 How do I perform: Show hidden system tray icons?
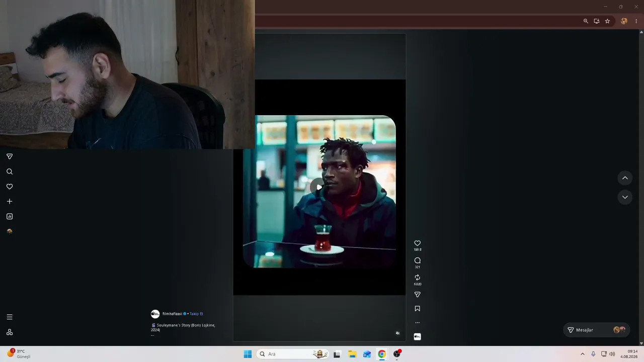tap(583, 354)
